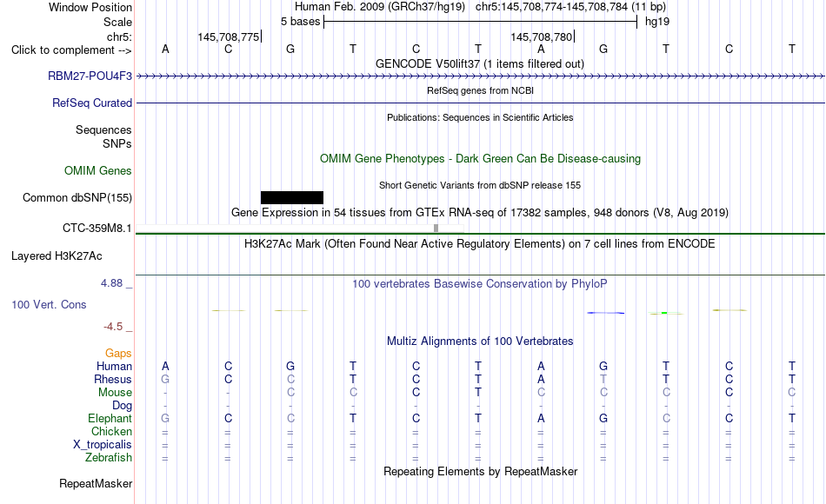The width and height of the screenshot is (826, 504).
Task: Click OMIM Gene Phenotypes track title
Action: point(480,158)
